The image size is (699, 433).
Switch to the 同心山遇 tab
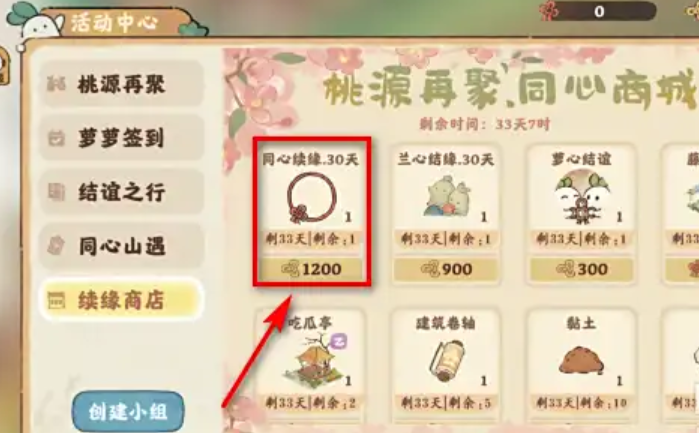pyautogui.click(x=121, y=246)
